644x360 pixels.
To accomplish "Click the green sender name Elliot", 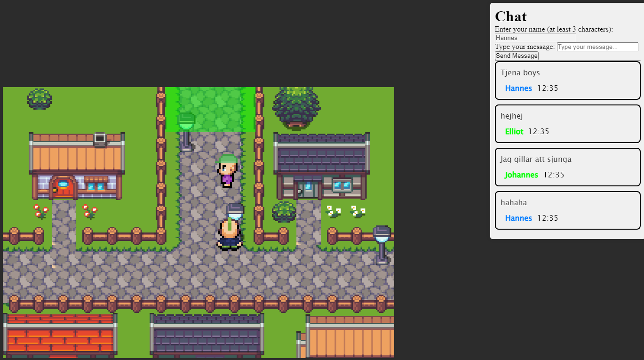I will tap(514, 131).
